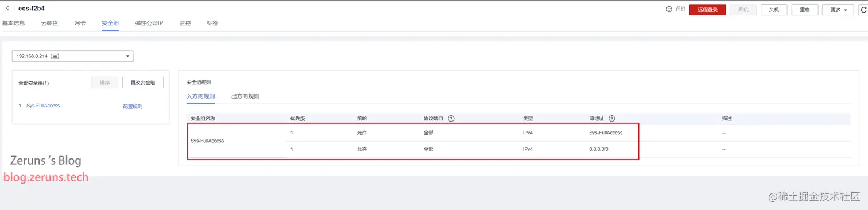Click the Sys-FullAccess cell in the rules table
Image resolution: width=868 pixels, height=210 pixels.
(207, 141)
